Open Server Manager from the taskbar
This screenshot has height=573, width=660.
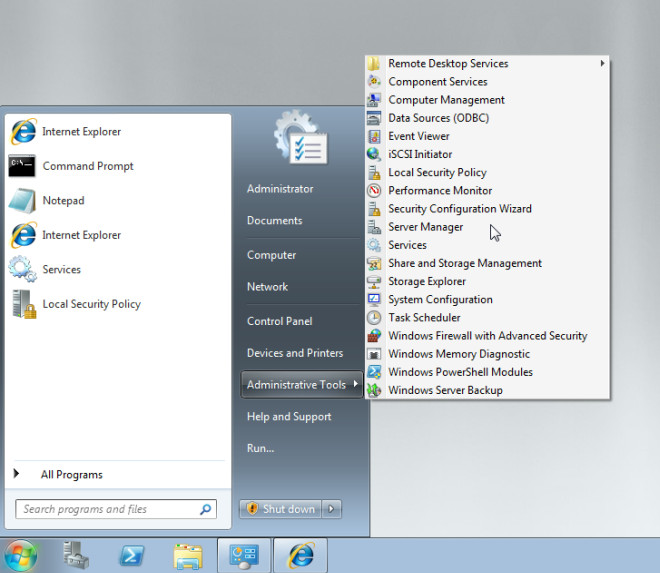click(76, 555)
